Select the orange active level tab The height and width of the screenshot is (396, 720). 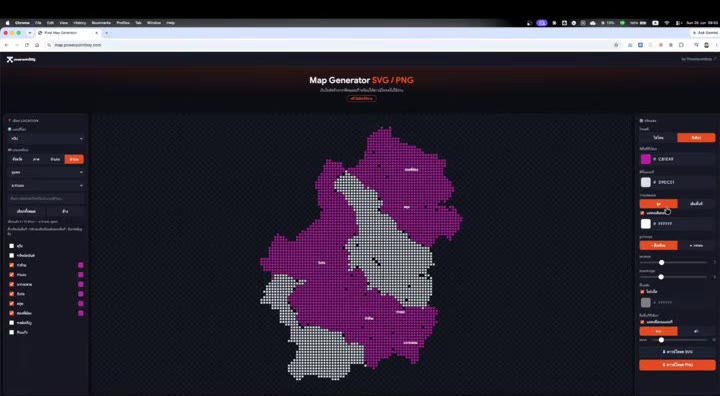coord(74,159)
